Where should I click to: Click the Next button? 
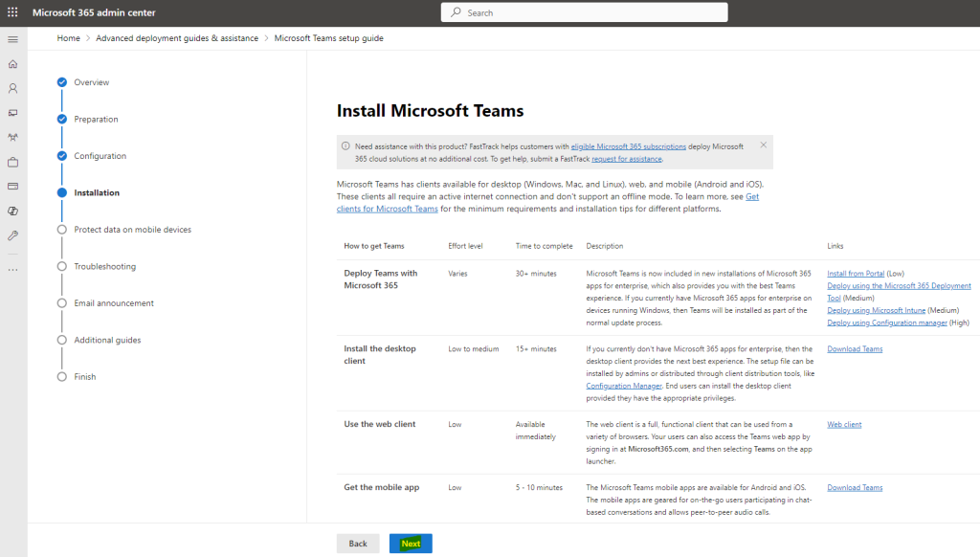tap(411, 544)
